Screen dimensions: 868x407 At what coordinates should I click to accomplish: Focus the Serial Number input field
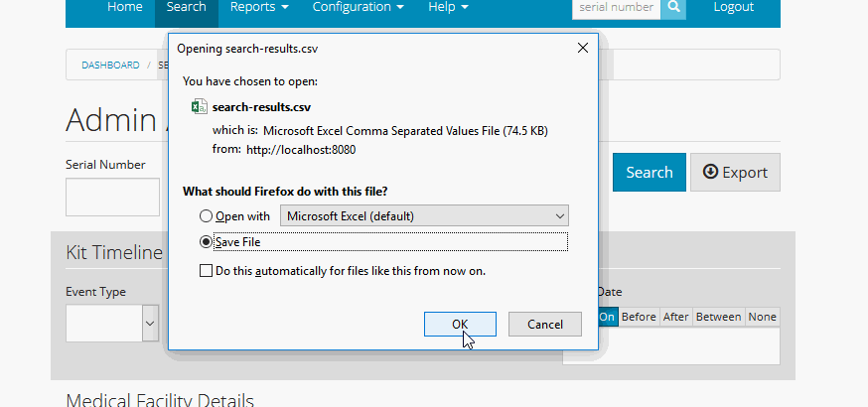click(x=112, y=197)
